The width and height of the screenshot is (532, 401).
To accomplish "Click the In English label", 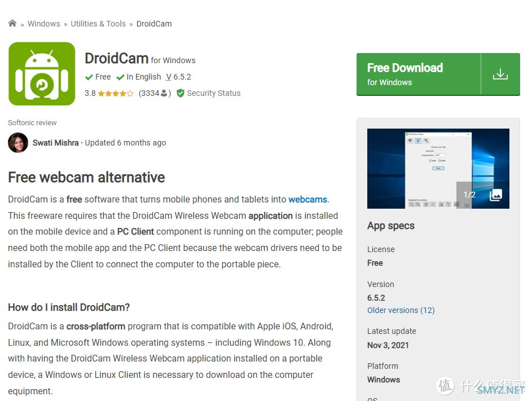I will pyautogui.click(x=144, y=77).
